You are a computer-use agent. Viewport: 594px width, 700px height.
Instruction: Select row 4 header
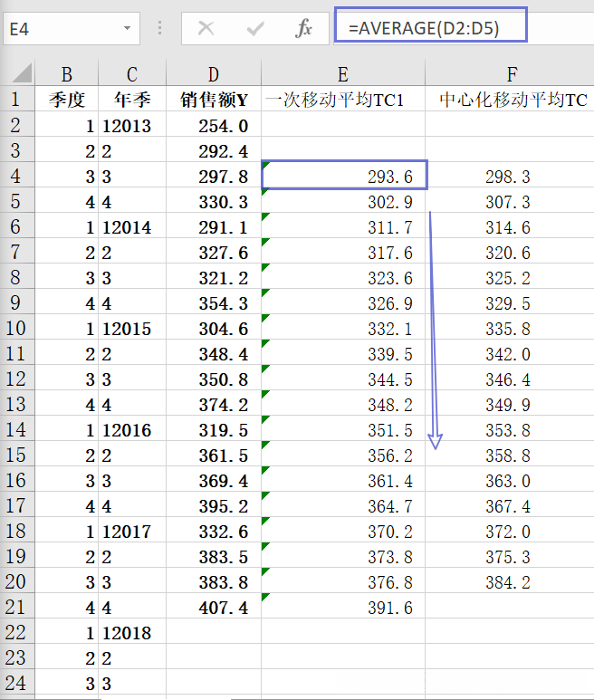(17, 176)
